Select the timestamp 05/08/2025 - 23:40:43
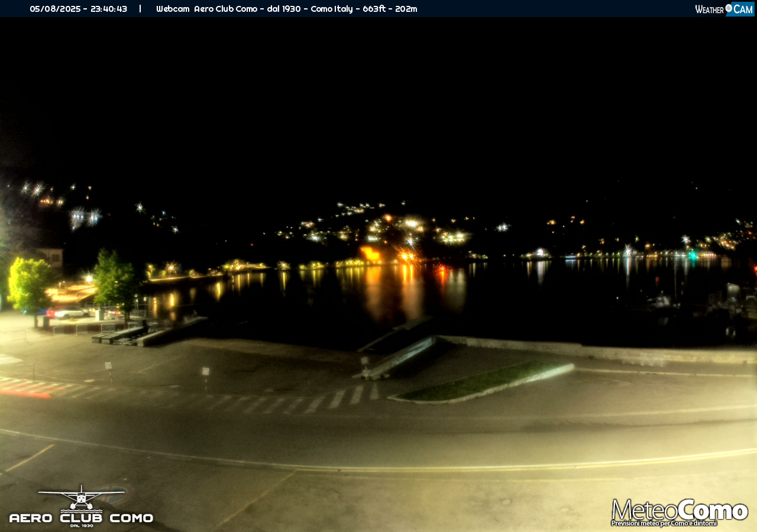757x532 pixels. tap(79, 9)
